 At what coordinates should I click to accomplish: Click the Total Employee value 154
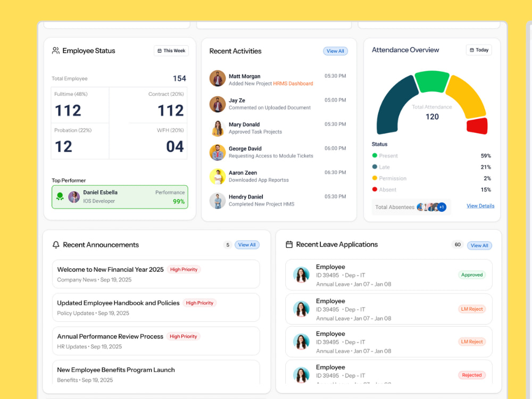[x=179, y=78]
